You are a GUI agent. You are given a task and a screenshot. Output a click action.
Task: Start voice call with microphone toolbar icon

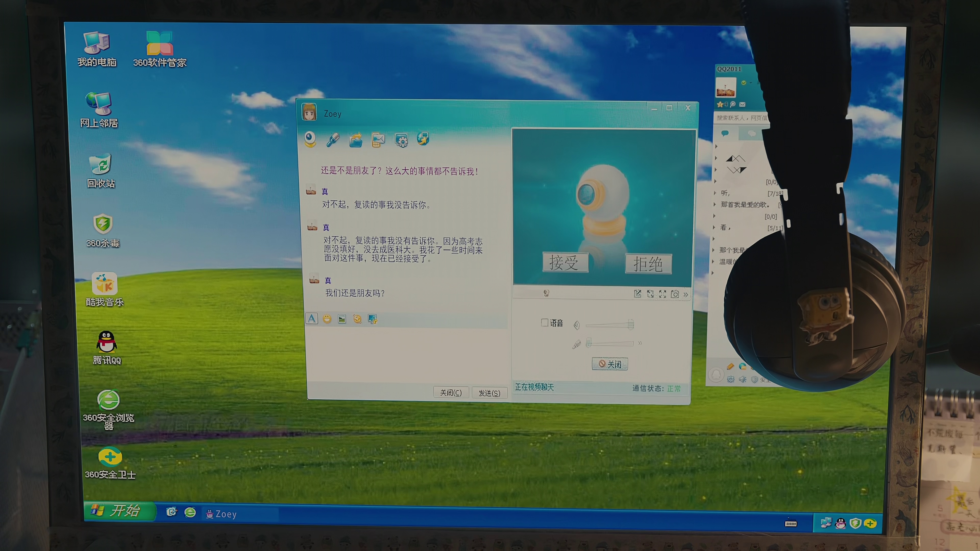pos(333,140)
